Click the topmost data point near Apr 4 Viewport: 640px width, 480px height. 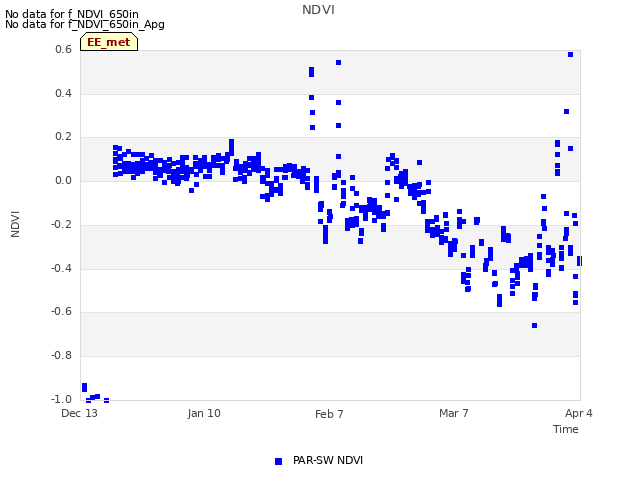[571, 55]
